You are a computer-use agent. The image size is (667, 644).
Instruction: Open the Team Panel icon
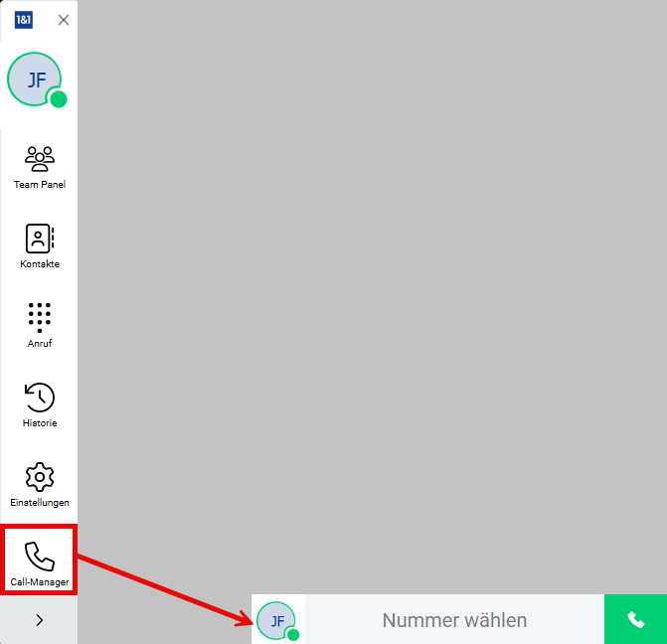coord(40,159)
